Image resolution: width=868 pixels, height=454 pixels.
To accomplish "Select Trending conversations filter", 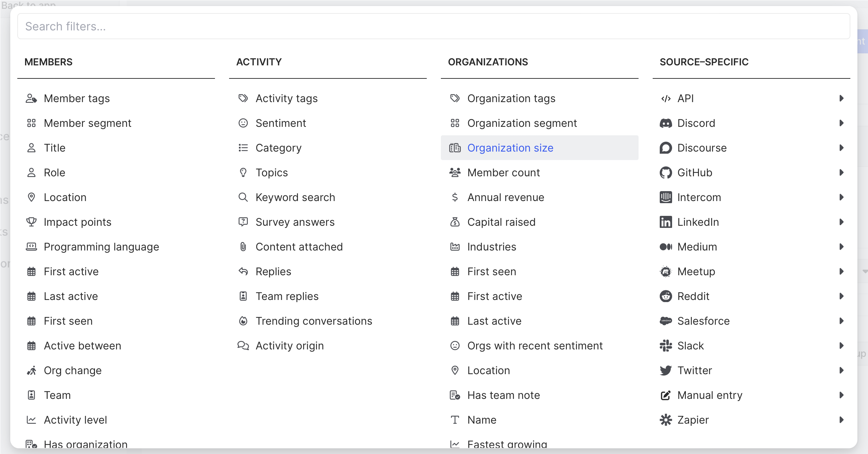I will [314, 321].
